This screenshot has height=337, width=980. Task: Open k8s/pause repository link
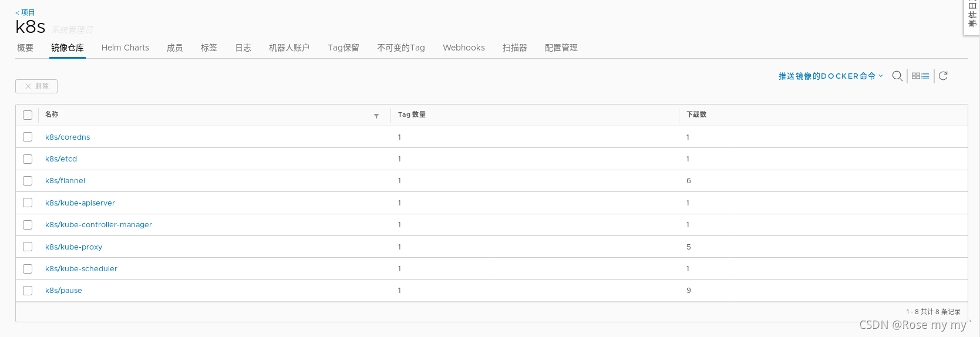click(63, 291)
